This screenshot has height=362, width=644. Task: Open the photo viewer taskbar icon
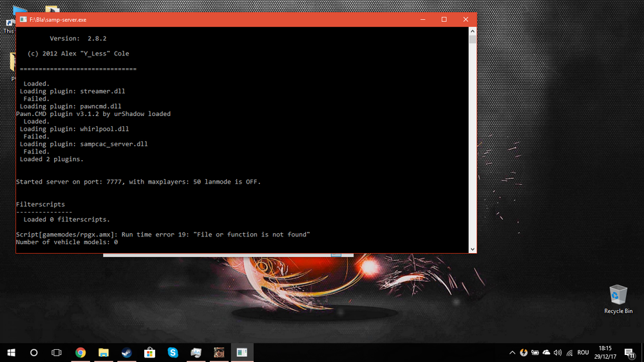click(x=196, y=352)
